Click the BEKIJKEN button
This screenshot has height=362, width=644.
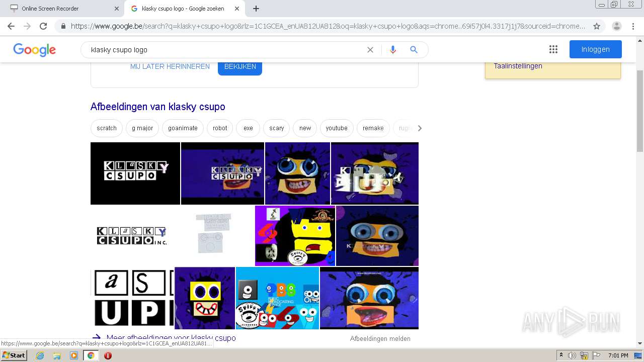coord(240,67)
